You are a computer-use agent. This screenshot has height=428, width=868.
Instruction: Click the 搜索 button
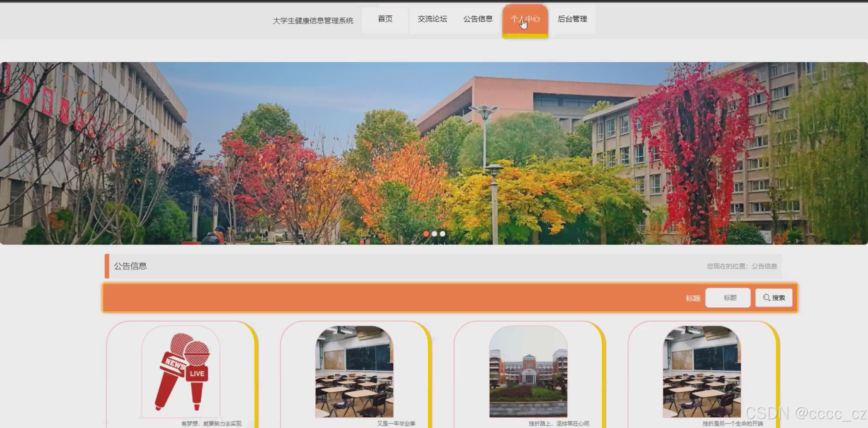pos(774,298)
